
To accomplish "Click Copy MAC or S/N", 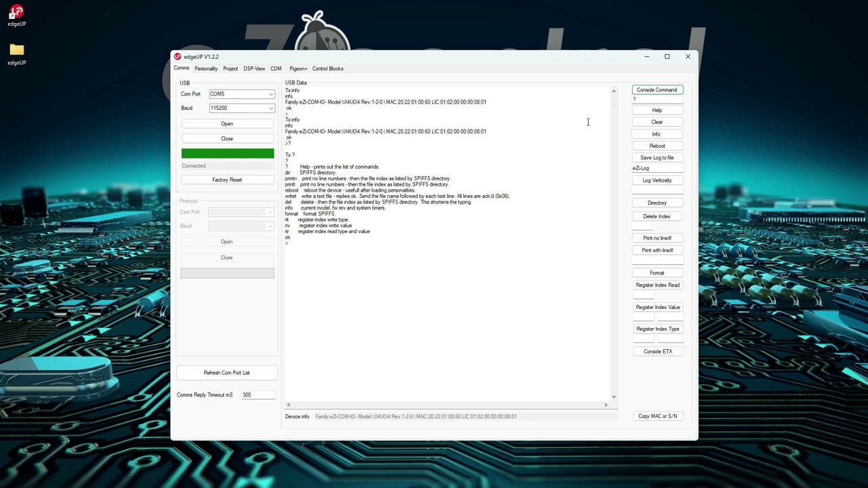I will point(658,416).
